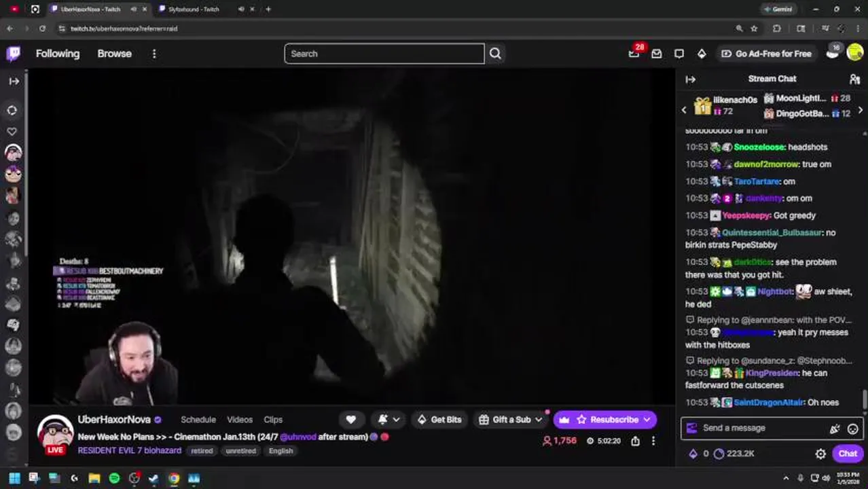Open the notification bell dropdown

(x=389, y=420)
